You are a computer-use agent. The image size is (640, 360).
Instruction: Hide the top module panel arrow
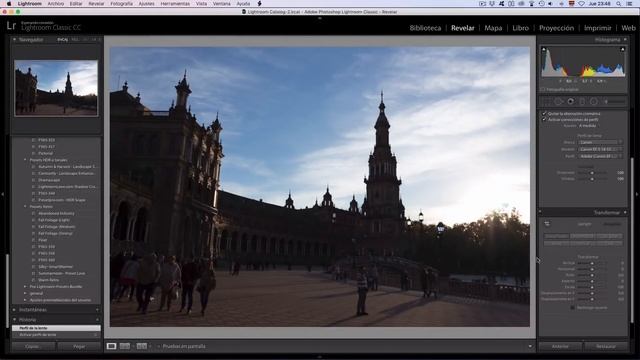320,18
